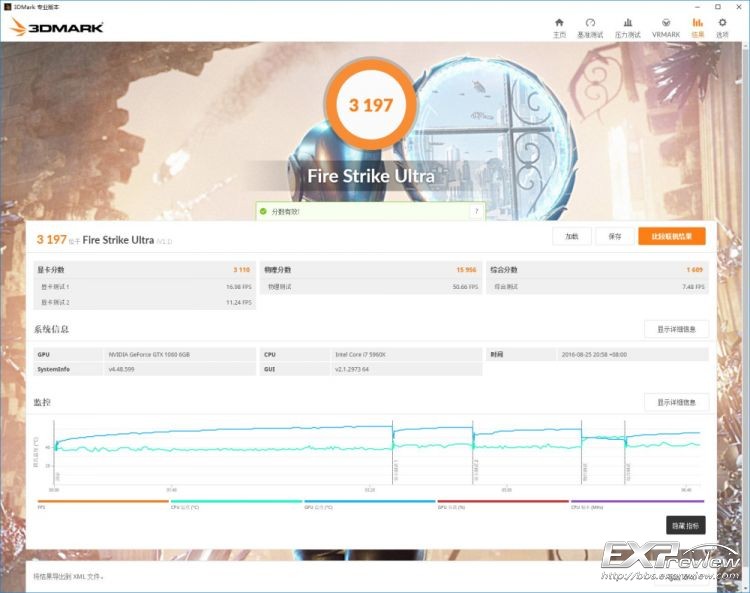
Task: Open the VRMARK section icon
Action: click(665, 23)
